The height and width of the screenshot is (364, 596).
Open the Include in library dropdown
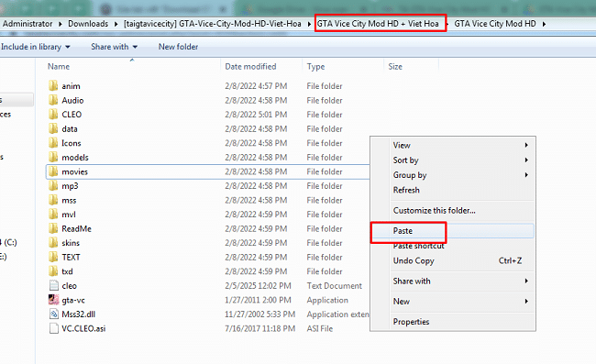36,47
